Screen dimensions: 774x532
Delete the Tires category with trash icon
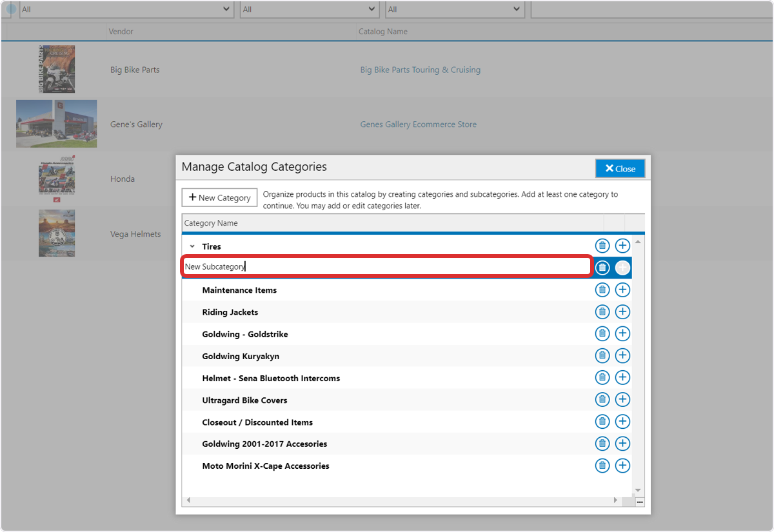click(602, 246)
